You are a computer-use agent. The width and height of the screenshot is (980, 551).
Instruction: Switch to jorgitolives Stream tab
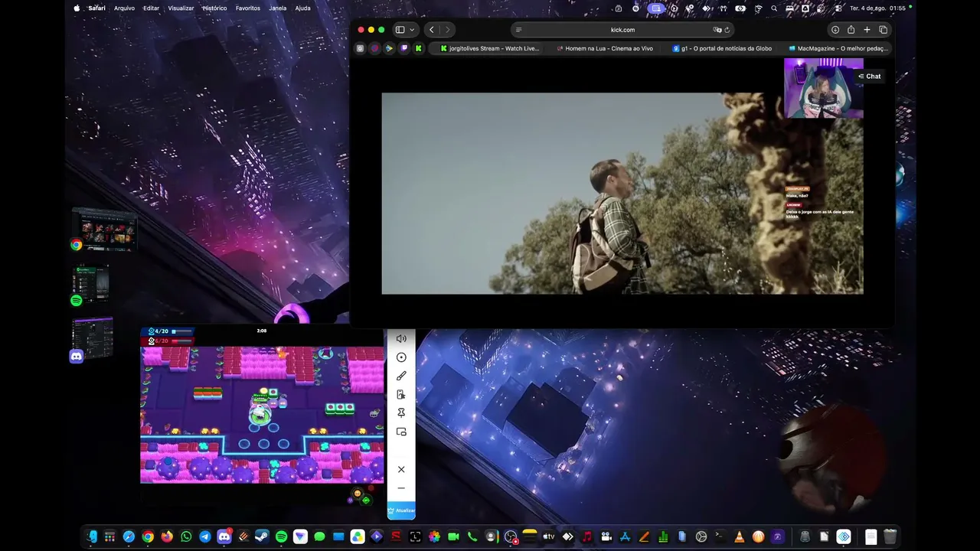pyautogui.click(x=488, y=48)
